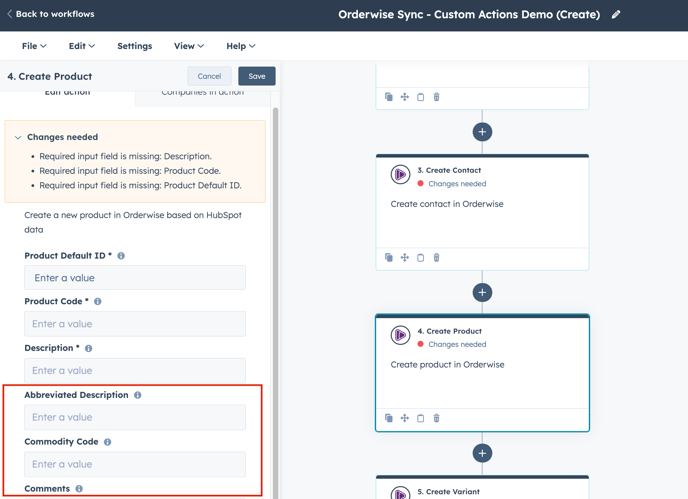
Task: Cancel editing the Create Product action
Action: (209, 76)
